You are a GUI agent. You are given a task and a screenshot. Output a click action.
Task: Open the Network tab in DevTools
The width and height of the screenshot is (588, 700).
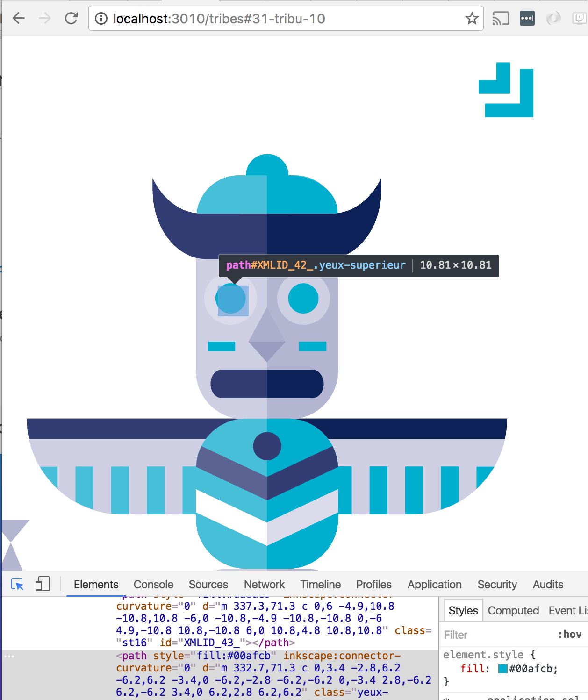pyautogui.click(x=264, y=585)
